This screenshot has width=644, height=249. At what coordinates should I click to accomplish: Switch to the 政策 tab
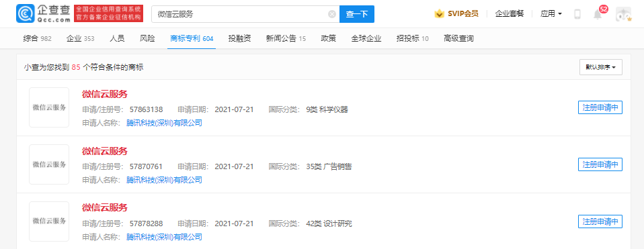pos(329,38)
